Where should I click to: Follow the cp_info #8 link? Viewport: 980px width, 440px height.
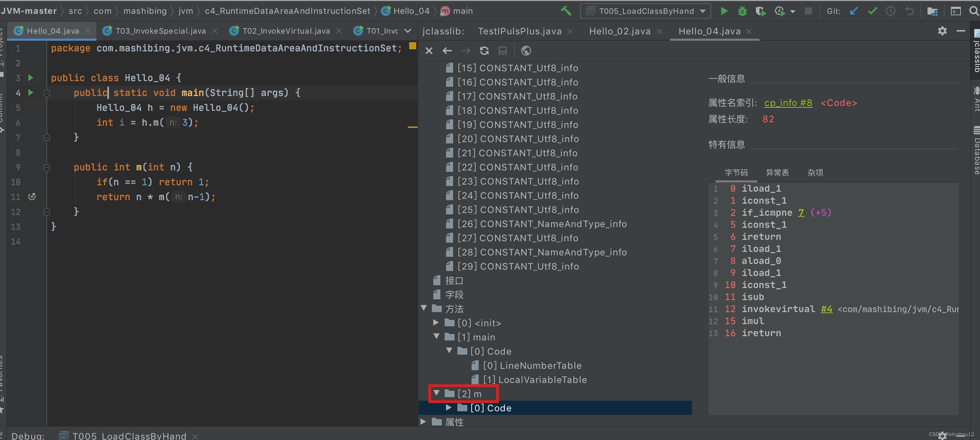tap(788, 103)
